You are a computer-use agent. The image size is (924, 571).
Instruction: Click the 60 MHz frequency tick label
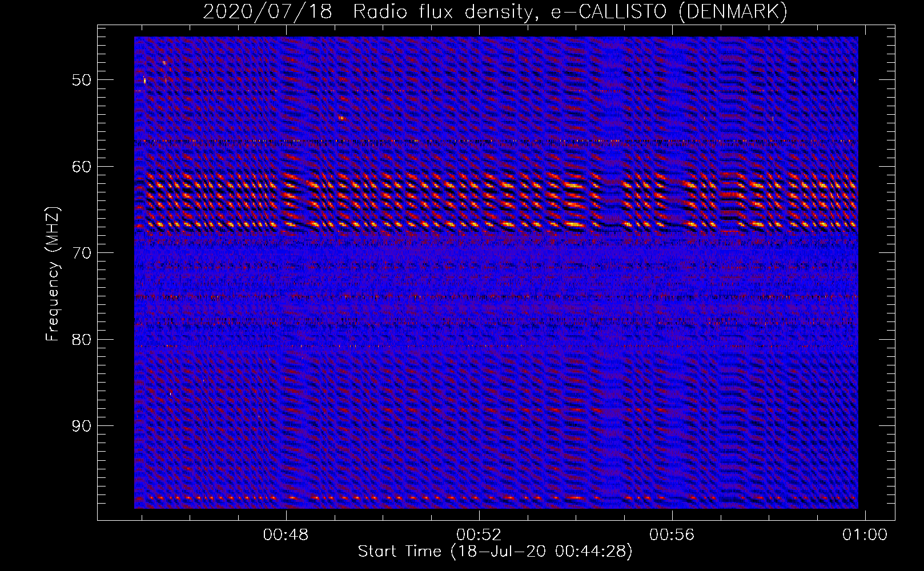81,167
